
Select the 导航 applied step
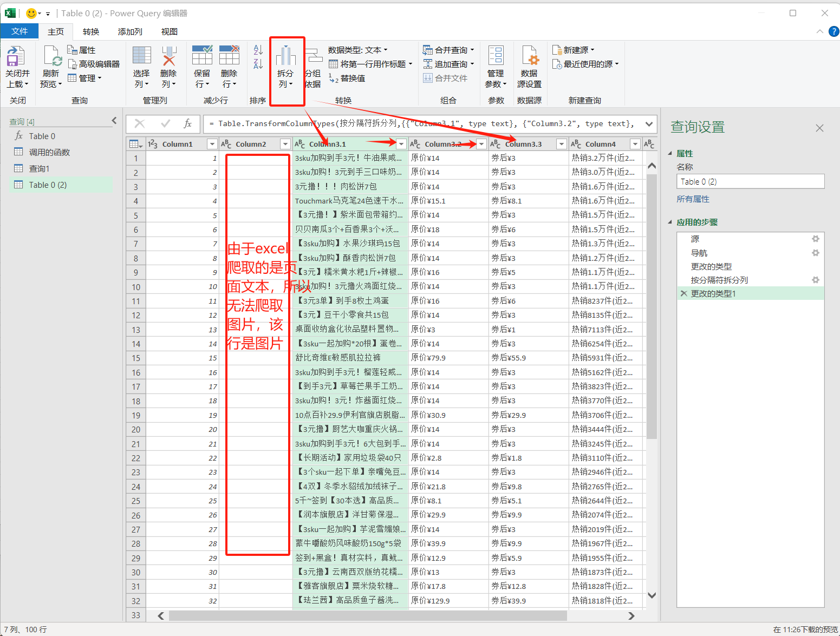[750, 253]
